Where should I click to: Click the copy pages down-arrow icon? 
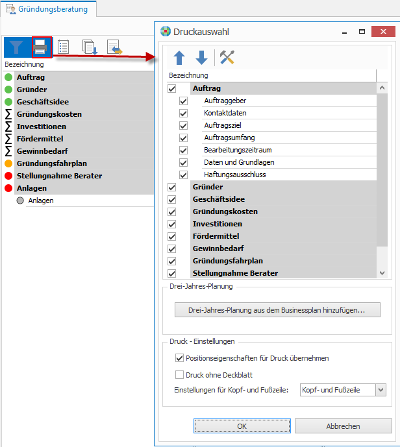pos(89,47)
